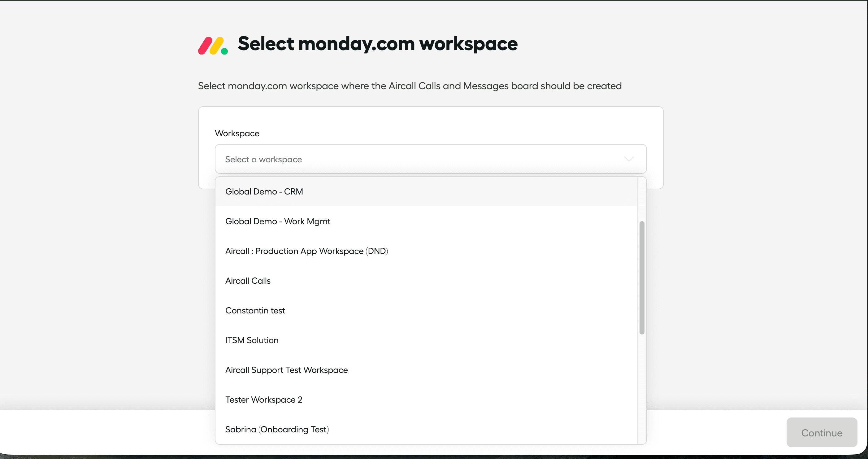Click the Continue button
The image size is (868, 459).
(x=822, y=432)
